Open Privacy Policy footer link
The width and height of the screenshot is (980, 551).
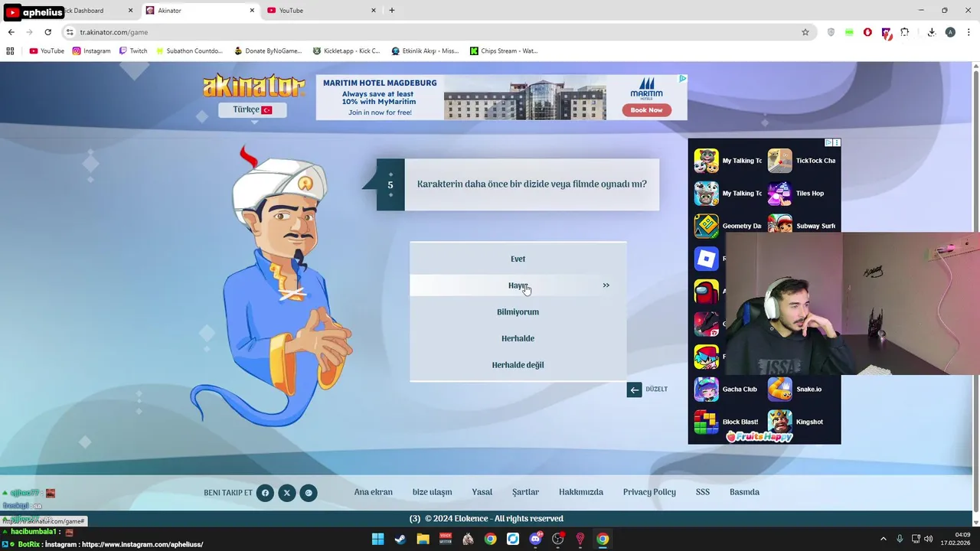pos(649,492)
